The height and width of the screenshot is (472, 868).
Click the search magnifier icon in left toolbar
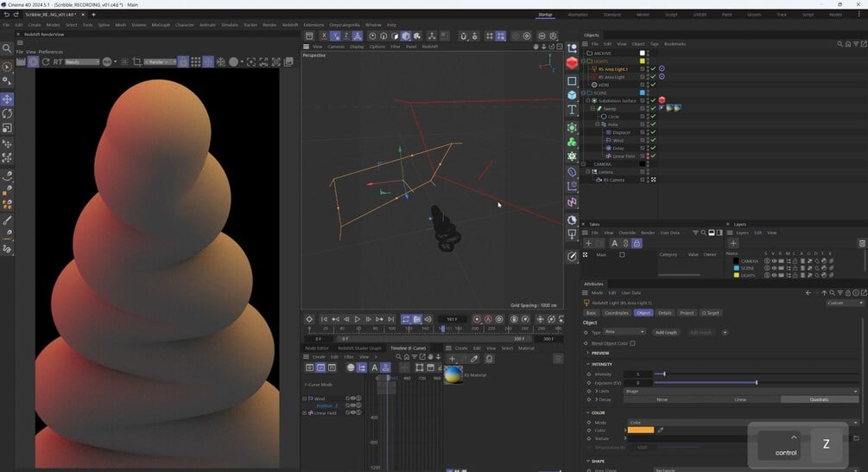tap(7, 48)
